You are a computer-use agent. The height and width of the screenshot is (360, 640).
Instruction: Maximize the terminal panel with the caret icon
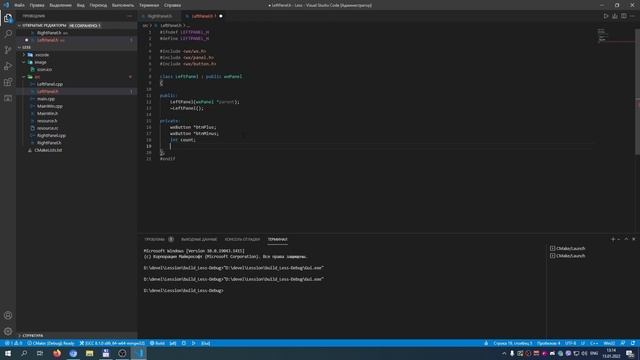click(626, 239)
